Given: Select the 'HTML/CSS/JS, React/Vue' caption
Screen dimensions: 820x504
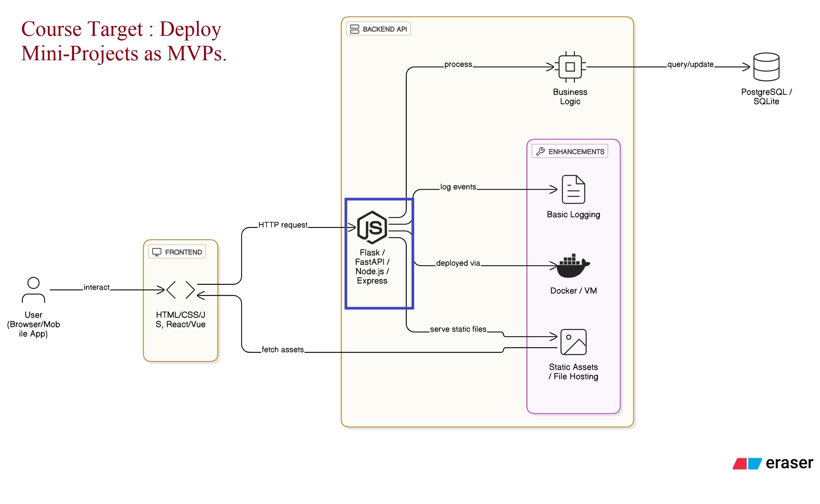Looking at the screenshot, I should 180,320.
